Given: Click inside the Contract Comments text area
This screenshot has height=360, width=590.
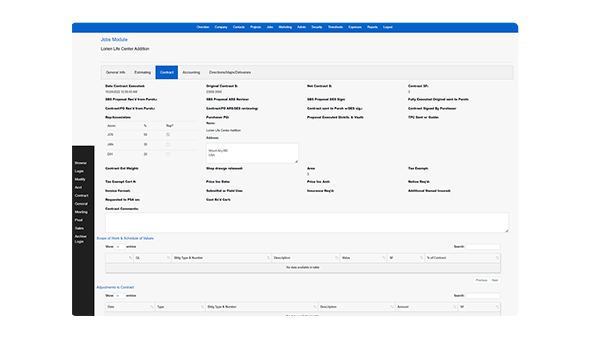Looking at the screenshot, I should [x=307, y=222].
